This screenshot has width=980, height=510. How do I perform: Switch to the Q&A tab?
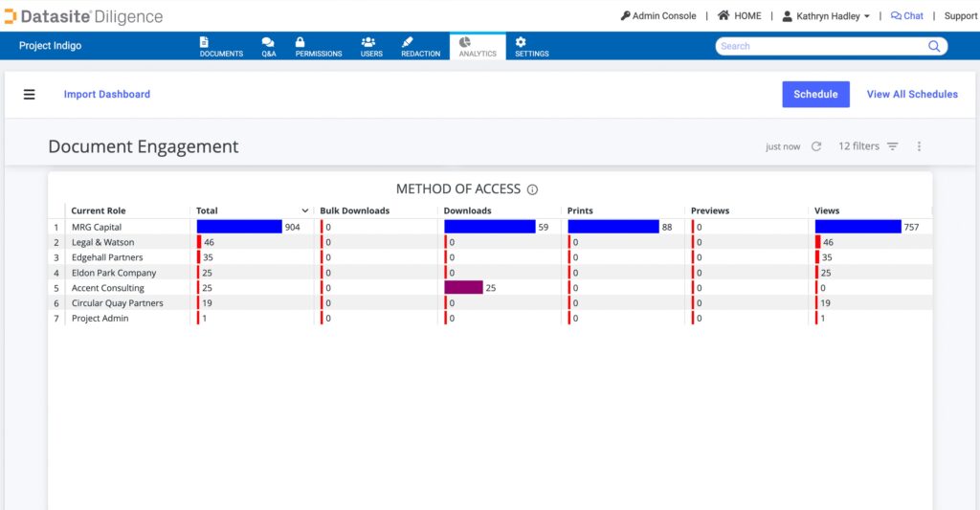click(269, 47)
